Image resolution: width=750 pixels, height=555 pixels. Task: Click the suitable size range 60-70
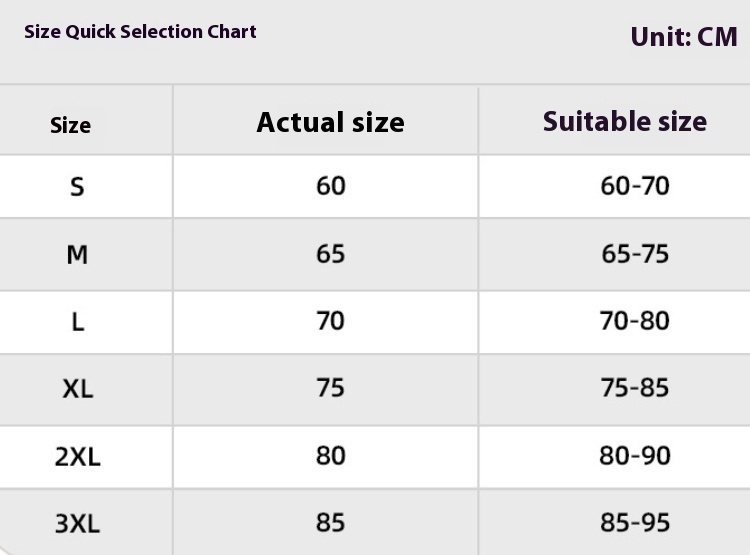635,186
